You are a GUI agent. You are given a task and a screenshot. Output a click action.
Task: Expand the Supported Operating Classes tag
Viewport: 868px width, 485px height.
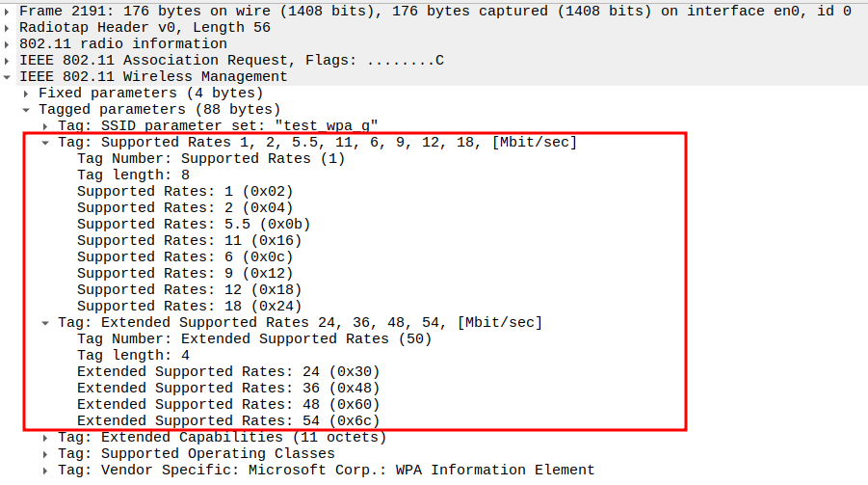pyautogui.click(x=46, y=454)
